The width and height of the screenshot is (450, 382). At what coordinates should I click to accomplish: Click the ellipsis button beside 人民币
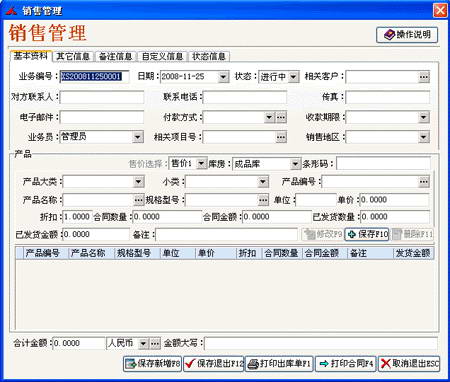(155, 343)
